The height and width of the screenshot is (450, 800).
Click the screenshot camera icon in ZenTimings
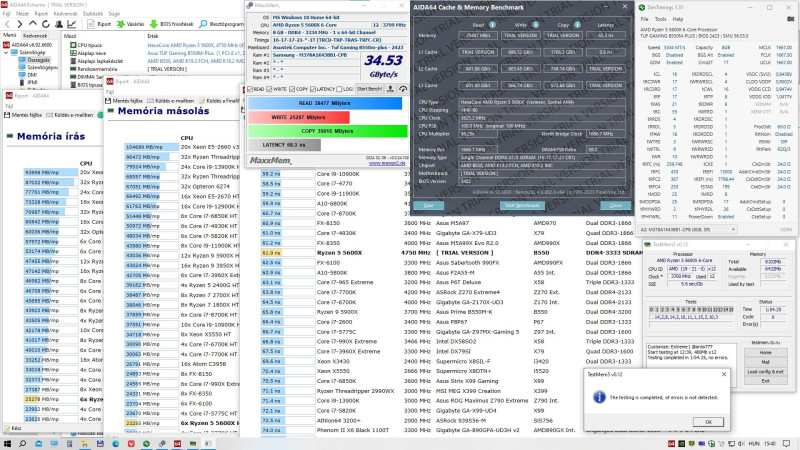[790, 19]
